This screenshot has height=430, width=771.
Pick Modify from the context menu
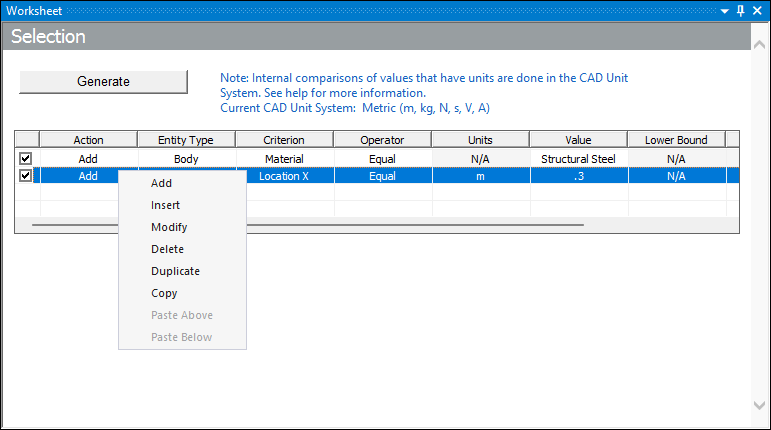(x=169, y=227)
